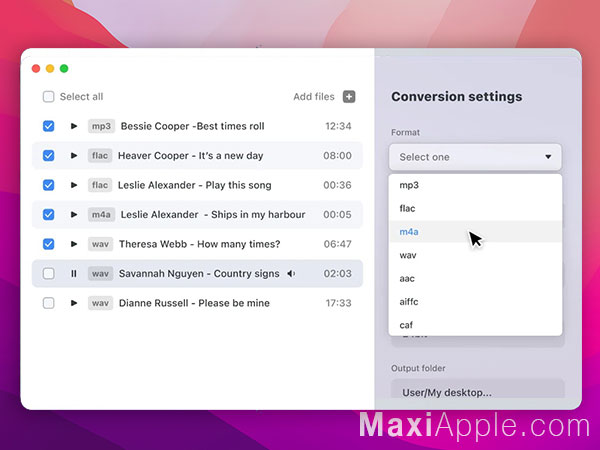Click 'Leslie Alexander - Ships in my harbour' title
This screenshot has width=600, height=450.
tap(213, 214)
